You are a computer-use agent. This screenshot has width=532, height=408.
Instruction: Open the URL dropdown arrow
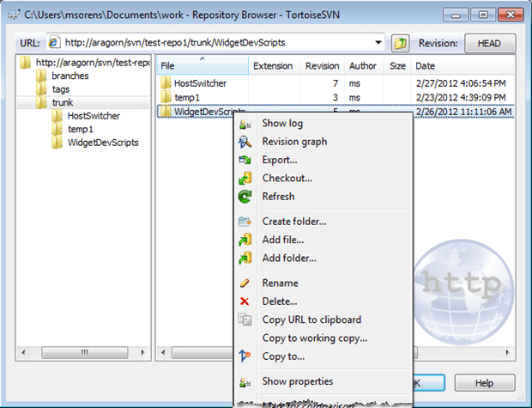click(378, 43)
